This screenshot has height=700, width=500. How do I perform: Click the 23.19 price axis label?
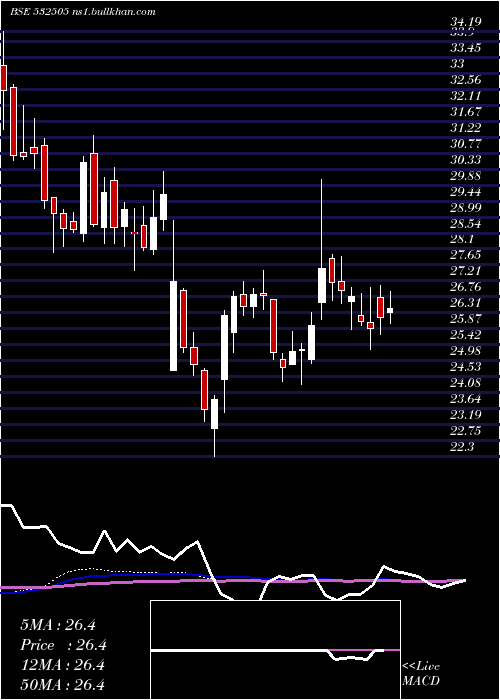(466, 415)
